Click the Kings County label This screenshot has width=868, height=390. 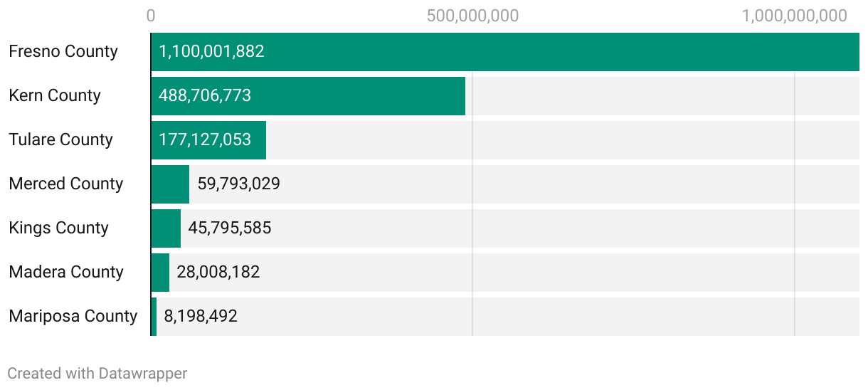point(58,228)
